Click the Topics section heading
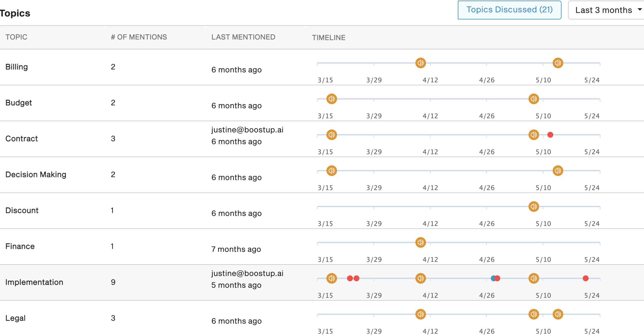 point(15,13)
